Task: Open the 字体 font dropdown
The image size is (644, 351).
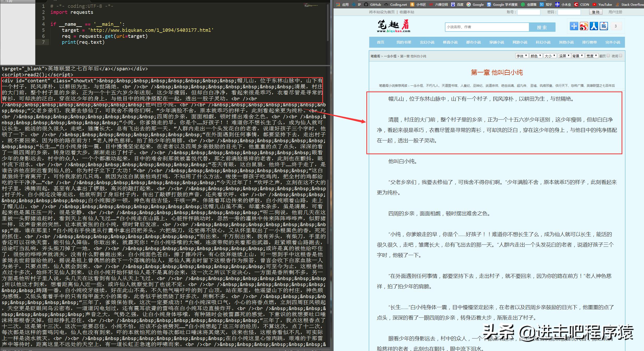Action: click(x=522, y=56)
